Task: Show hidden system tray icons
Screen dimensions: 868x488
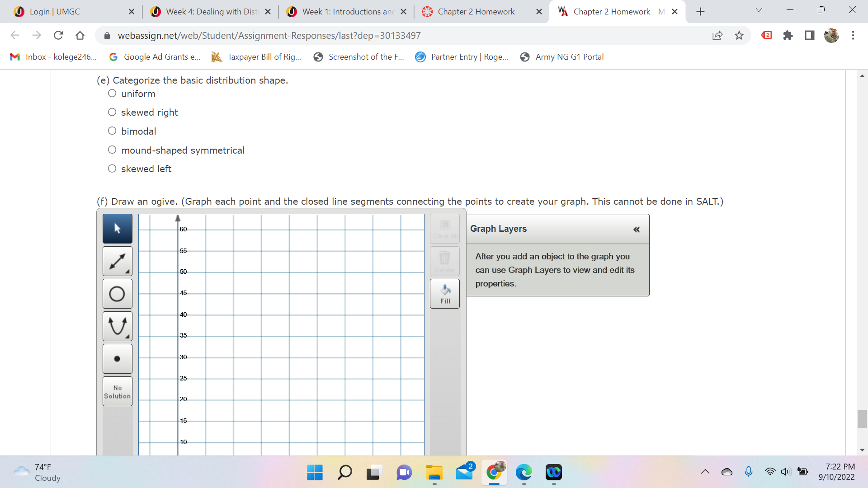Action: [705, 472]
